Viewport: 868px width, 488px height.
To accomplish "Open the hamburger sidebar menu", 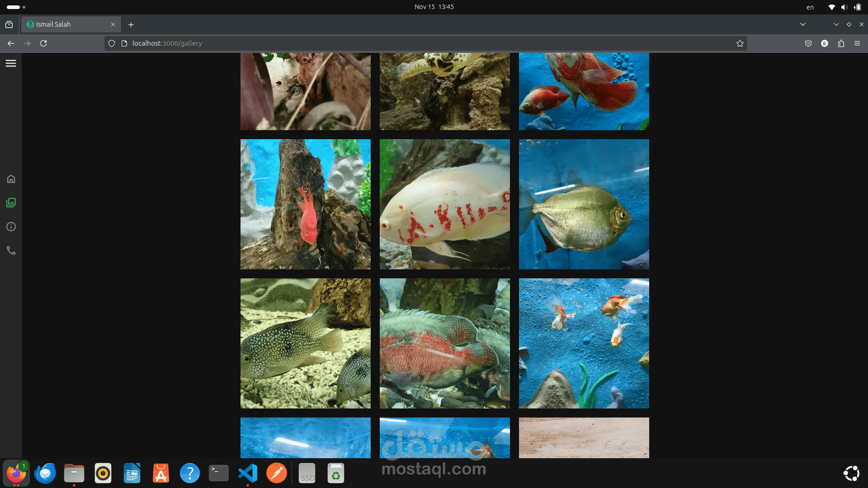I will 11,63.
